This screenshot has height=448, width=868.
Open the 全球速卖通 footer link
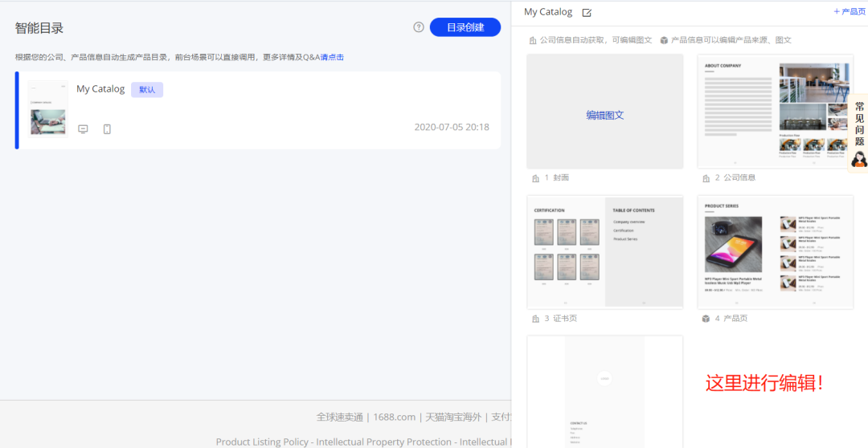pyautogui.click(x=339, y=417)
